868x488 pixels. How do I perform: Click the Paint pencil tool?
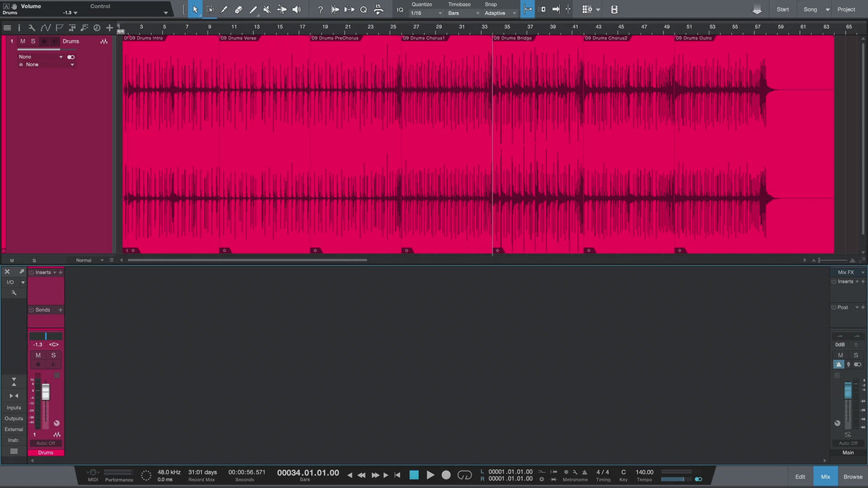pyautogui.click(x=253, y=9)
